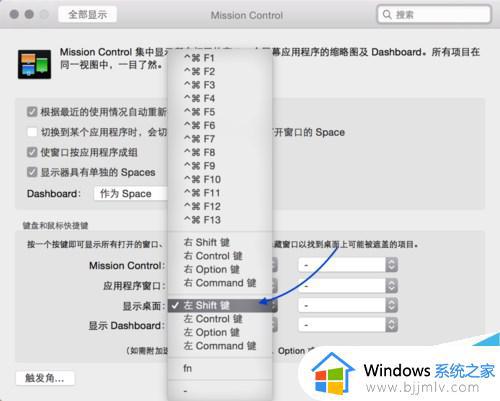Screen dimensions: 500x401
Task: Open 应用程序窗口 mouse shortcut dropdown
Action: tap(348, 286)
